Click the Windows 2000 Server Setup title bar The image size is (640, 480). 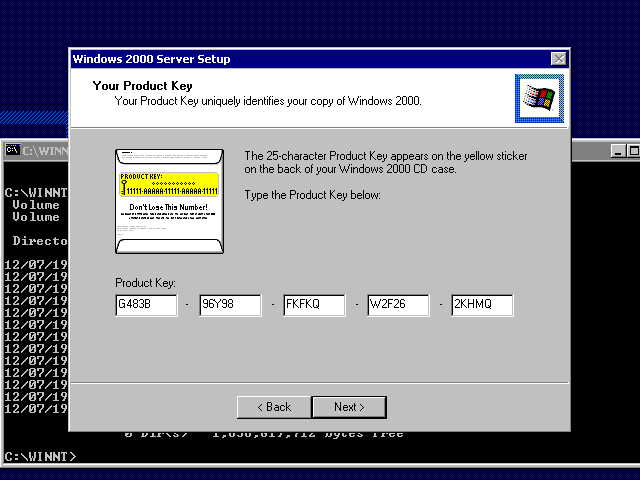click(x=300, y=59)
